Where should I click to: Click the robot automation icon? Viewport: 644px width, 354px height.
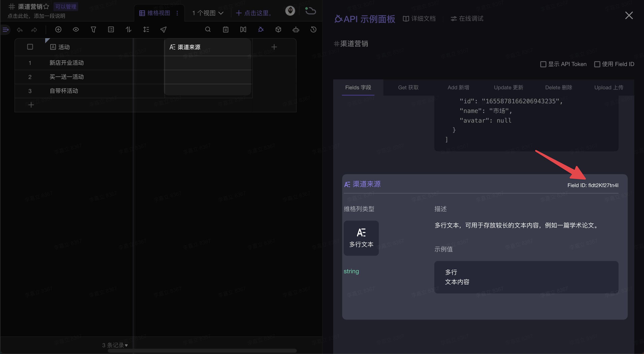pos(296,29)
